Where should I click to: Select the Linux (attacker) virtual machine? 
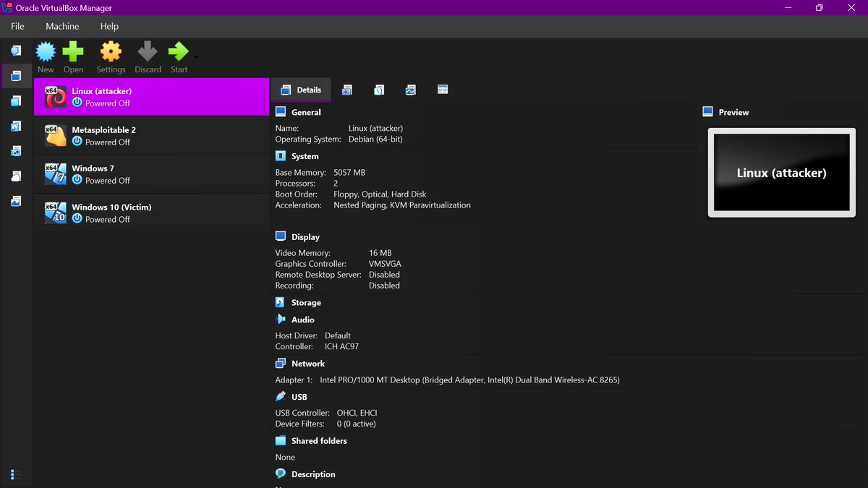tap(151, 97)
